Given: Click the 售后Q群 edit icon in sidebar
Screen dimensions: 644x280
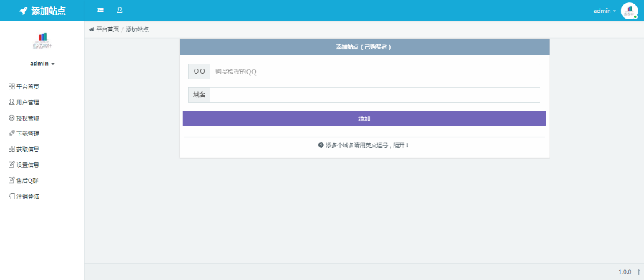Looking at the screenshot, I should pyautogui.click(x=11, y=181).
